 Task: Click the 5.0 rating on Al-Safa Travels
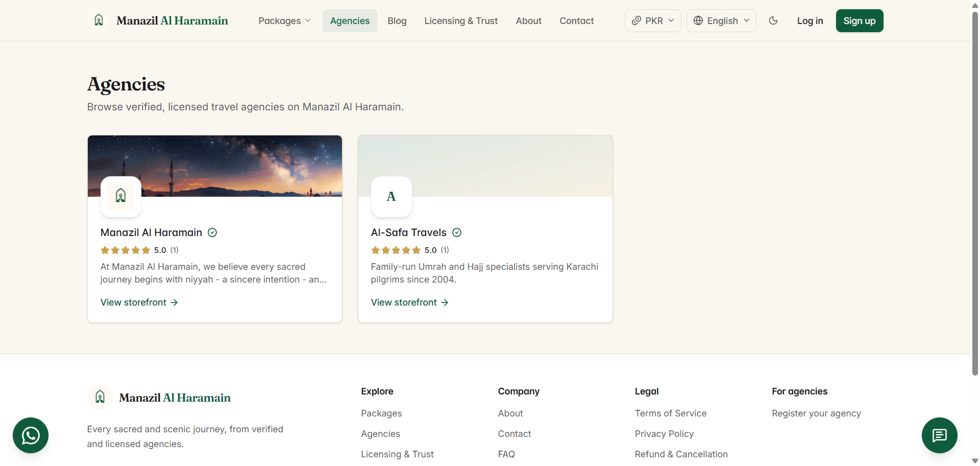click(x=431, y=250)
